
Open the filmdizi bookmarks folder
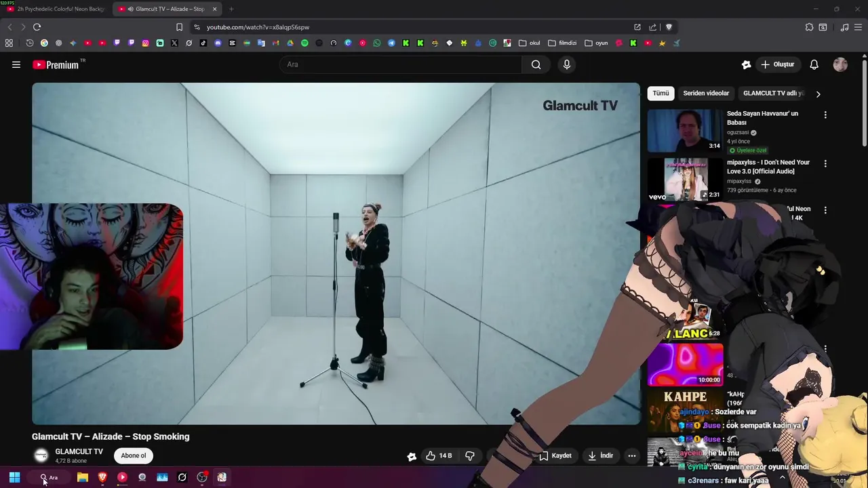(562, 43)
